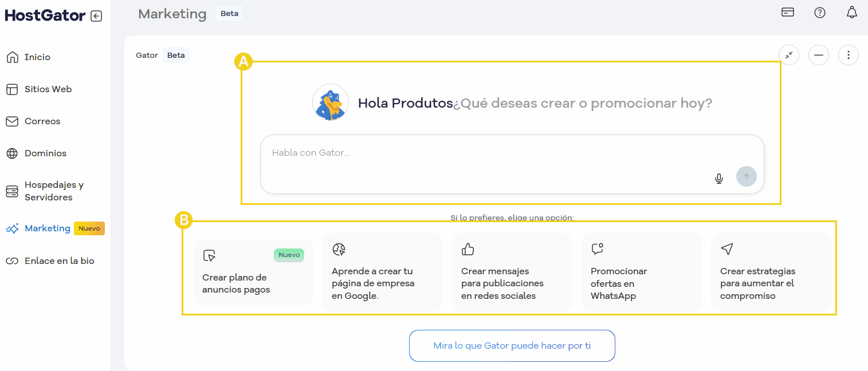Collapse the sidebar using the arrow near HostGator logo
Screen dimensions: 868x371
click(97, 15)
